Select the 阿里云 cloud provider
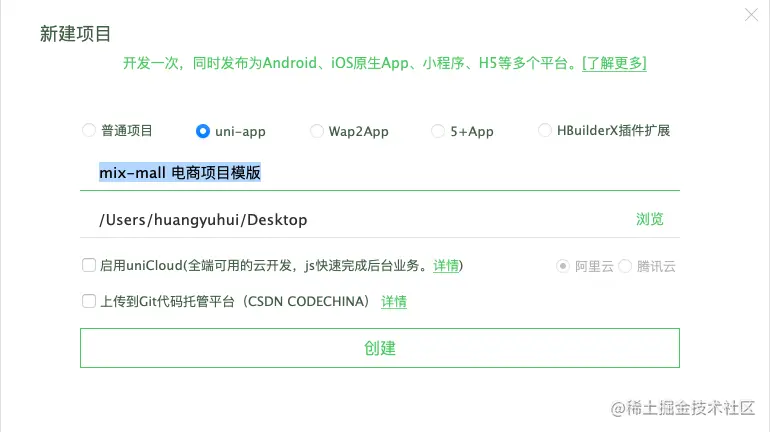 (x=563, y=266)
